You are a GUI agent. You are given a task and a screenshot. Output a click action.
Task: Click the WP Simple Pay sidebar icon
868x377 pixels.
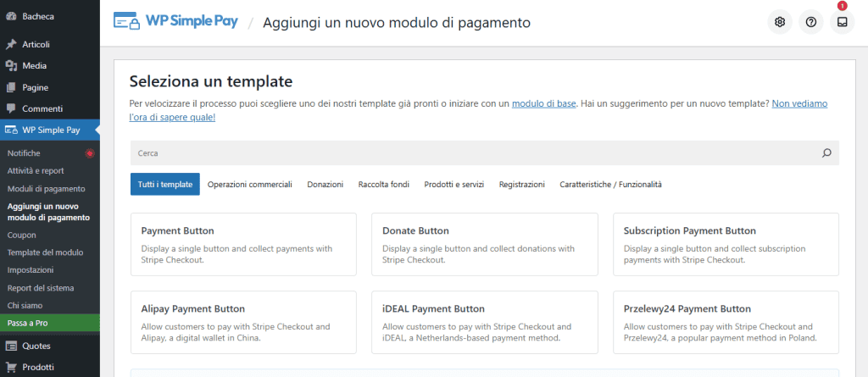10,130
